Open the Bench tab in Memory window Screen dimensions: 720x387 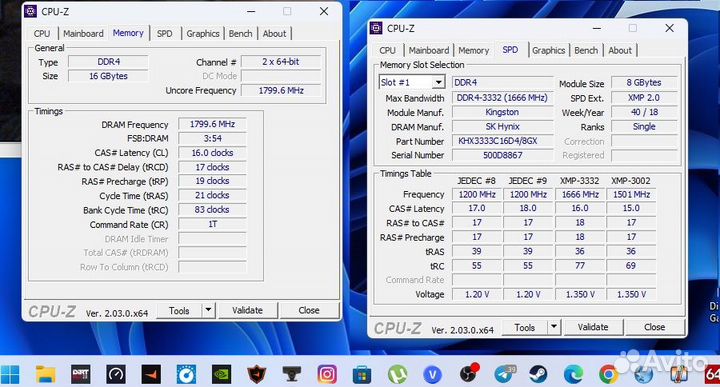(x=240, y=34)
